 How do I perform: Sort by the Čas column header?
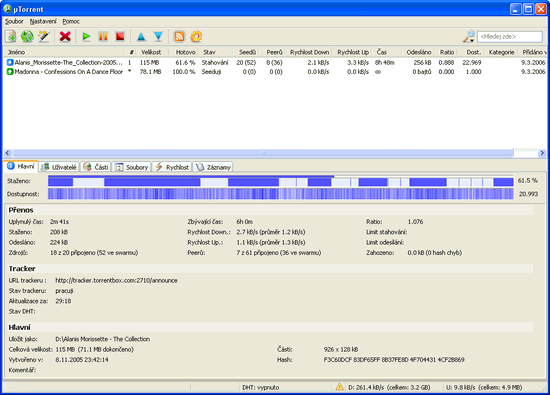pyautogui.click(x=387, y=52)
